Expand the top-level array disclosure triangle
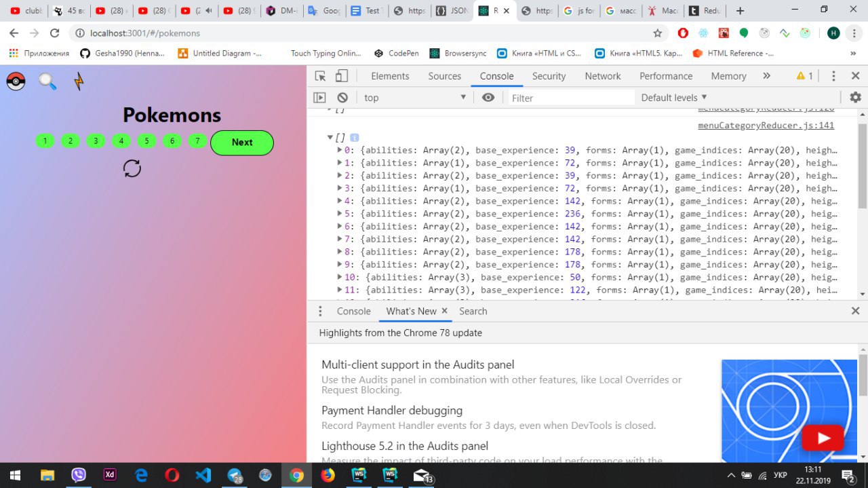 pos(330,138)
